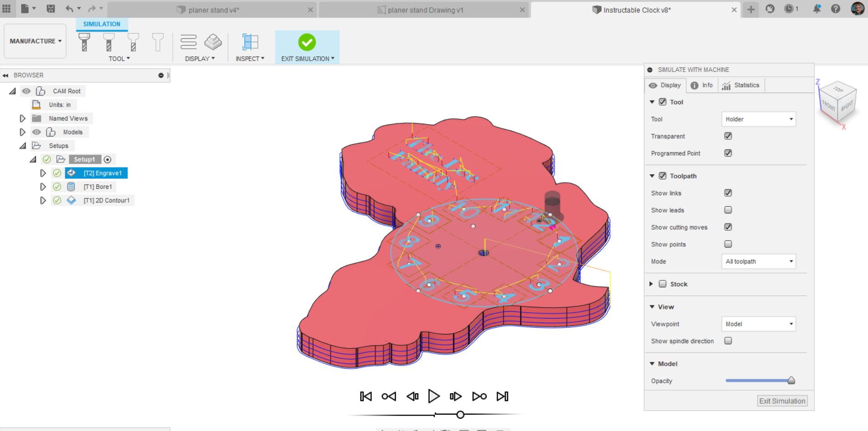This screenshot has height=431, width=868.
Task: Select the SIMULATION ribbon tab
Action: tap(102, 24)
